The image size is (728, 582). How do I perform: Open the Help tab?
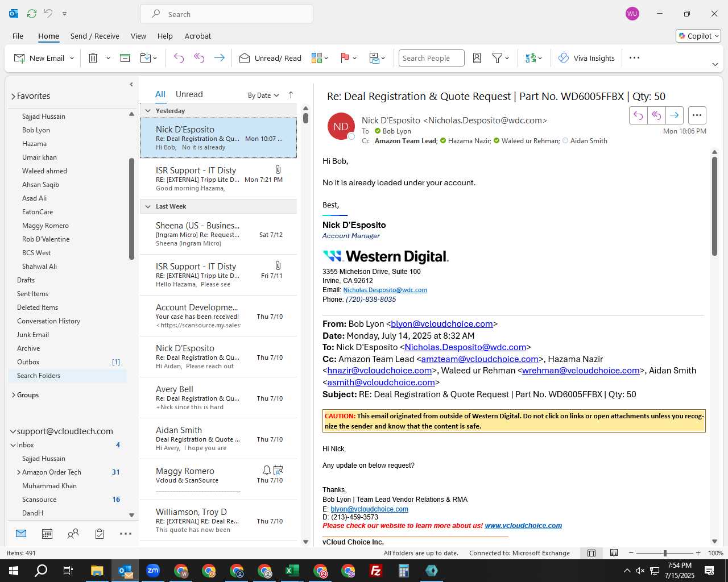[x=165, y=36]
